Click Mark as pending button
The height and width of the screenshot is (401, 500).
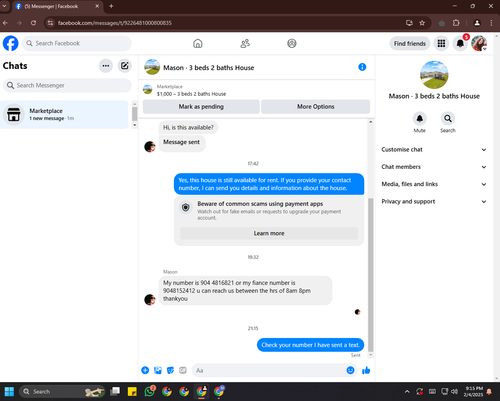coord(201,107)
